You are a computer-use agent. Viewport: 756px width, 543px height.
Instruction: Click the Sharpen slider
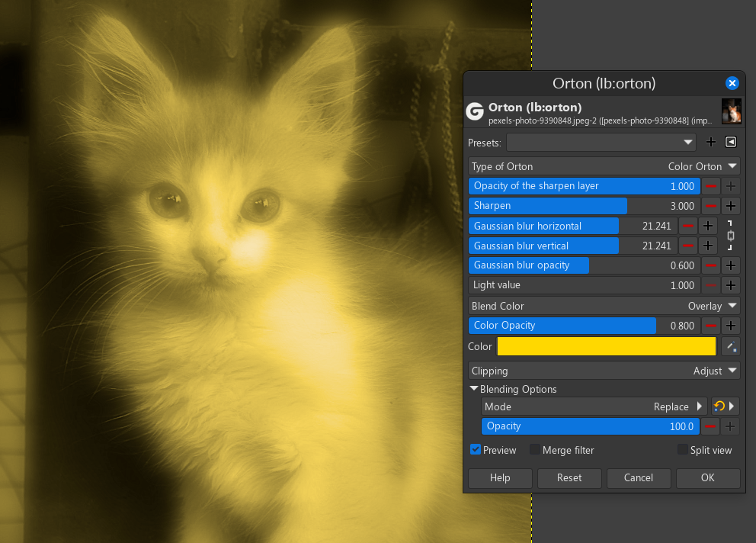(x=585, y=206)
